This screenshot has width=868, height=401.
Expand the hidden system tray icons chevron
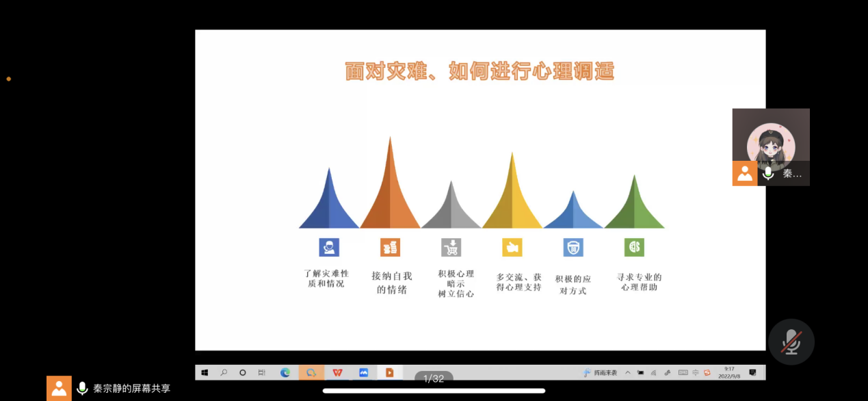pos(628,372)
